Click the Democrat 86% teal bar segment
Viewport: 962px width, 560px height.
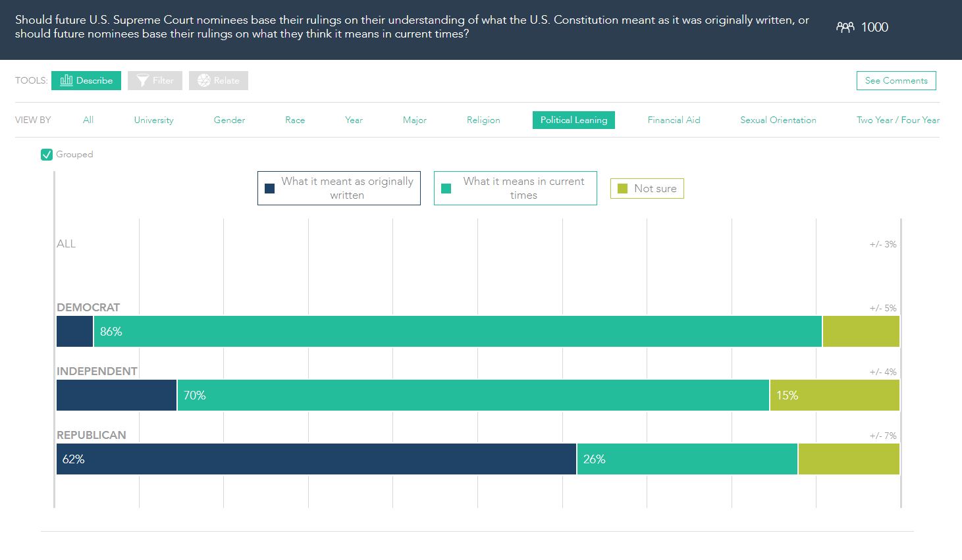(458, 332)
